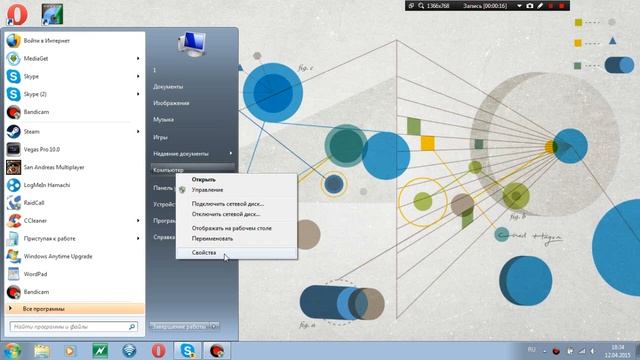The height and width of the screenshot is (360, 640).
Task: Open File Explorer from the taskbar
Action: tap(42, 351)
